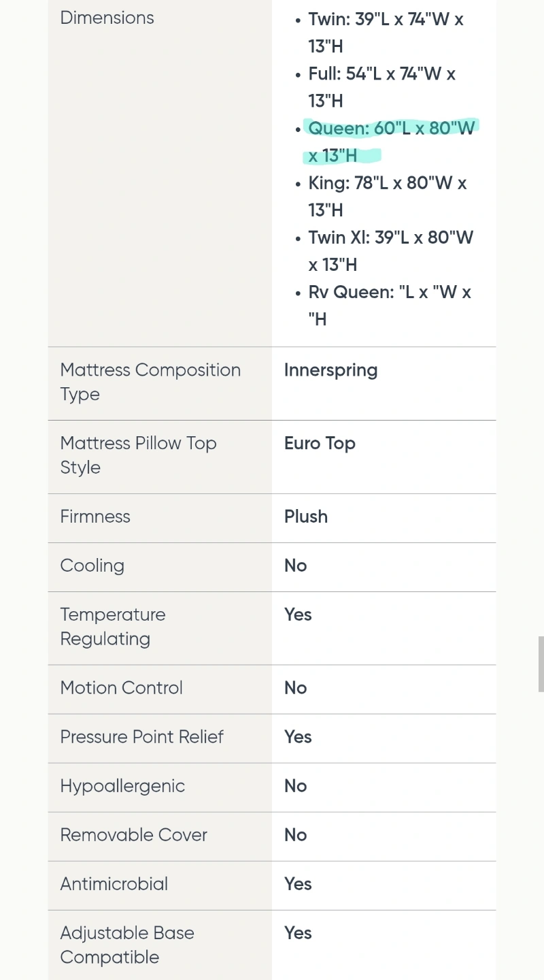Click the Mattress Pillow Top Style label
Screen dimensions: 544x980
139,455
